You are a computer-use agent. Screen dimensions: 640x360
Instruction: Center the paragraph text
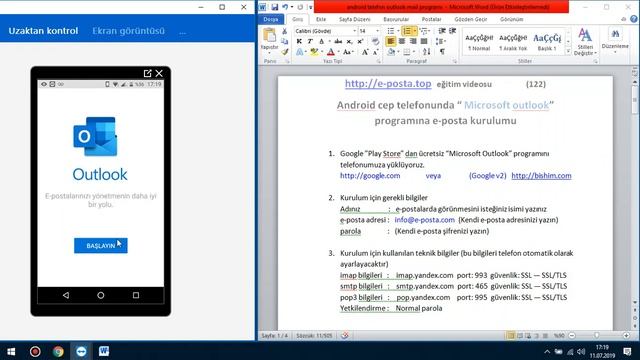coord(402,41)
